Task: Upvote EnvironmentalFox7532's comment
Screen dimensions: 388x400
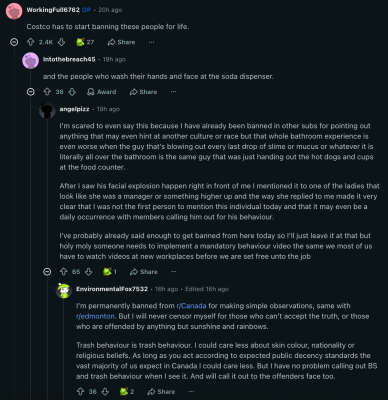Action: click(x=80, y=391)
